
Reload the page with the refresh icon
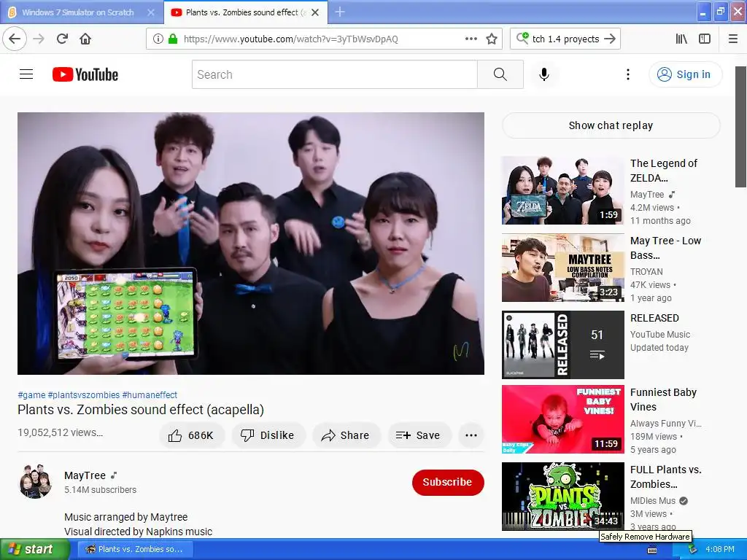(x=62, y=39)
